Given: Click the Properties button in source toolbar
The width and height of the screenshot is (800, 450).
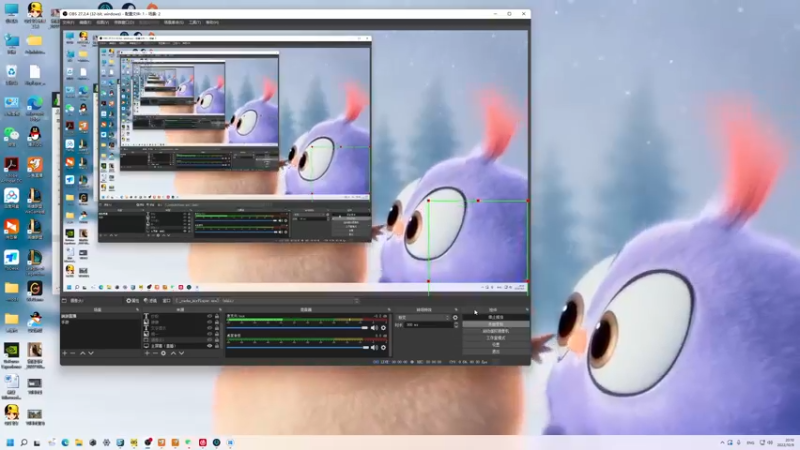Looking at the screenshot, I should (133, 301).
